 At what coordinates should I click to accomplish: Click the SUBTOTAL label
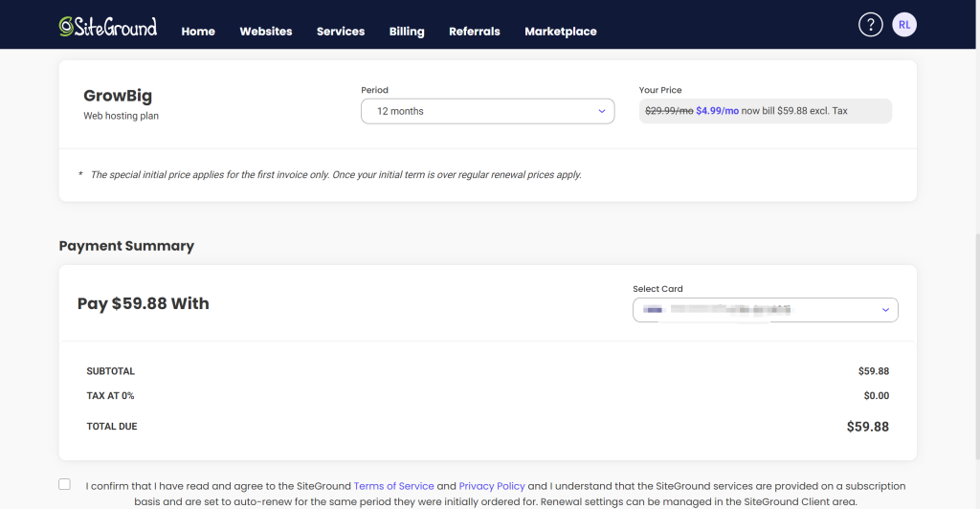(111, 371)
